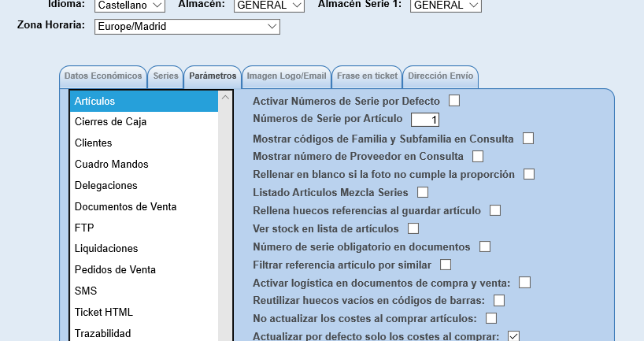Screen dimensions: 644x341
Task: Select Cierres de Caja in the list
Action: (x=144, y=122)
